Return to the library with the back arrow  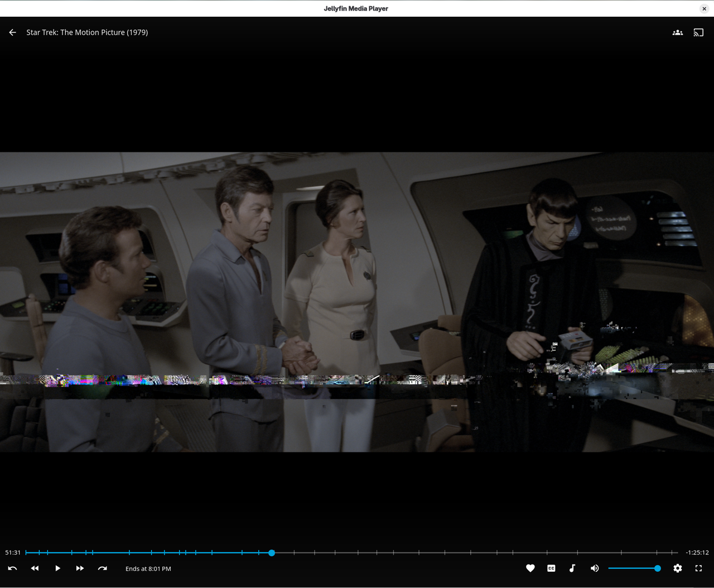pyautogui.click(x=12, y=32)
